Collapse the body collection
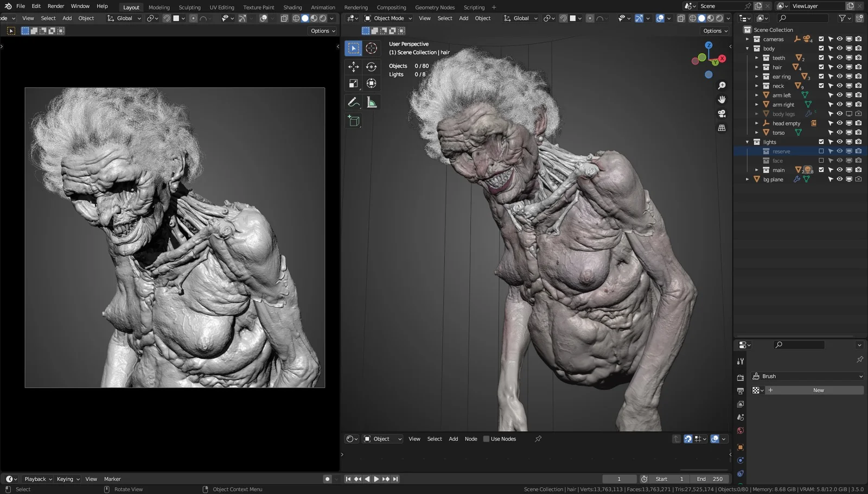868x494 pixels. tap(747, 48)
